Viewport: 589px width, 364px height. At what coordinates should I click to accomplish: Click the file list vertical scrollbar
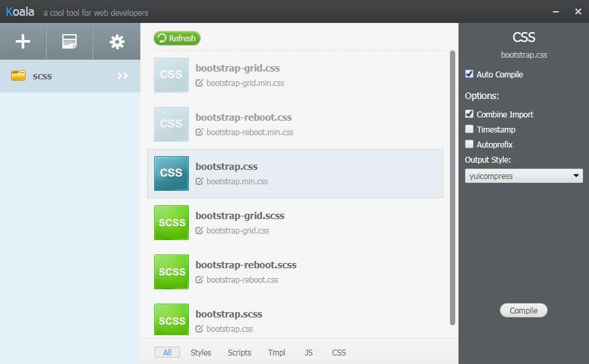(x=453, y=188)
